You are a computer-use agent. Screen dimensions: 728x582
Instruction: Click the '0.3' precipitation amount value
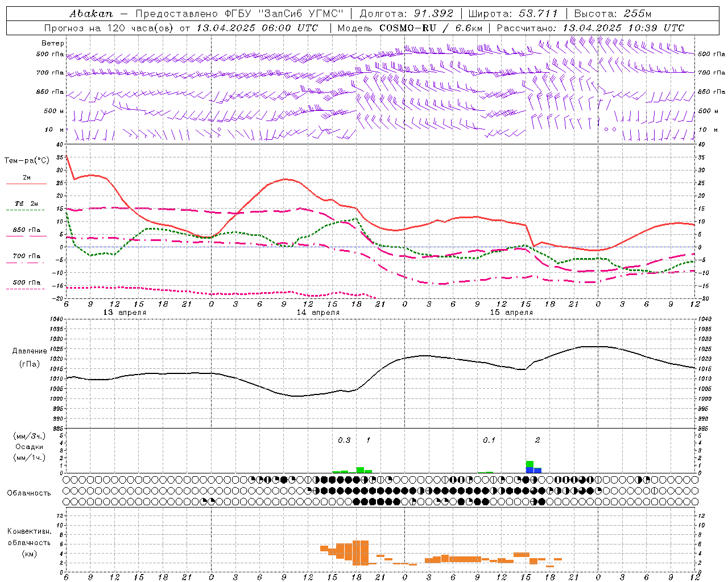344,440
